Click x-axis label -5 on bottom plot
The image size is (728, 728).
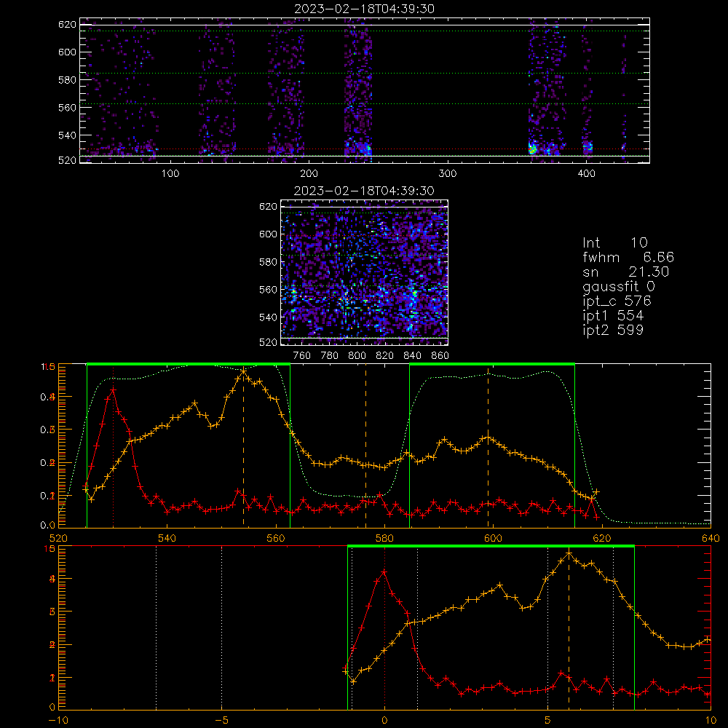221,721
